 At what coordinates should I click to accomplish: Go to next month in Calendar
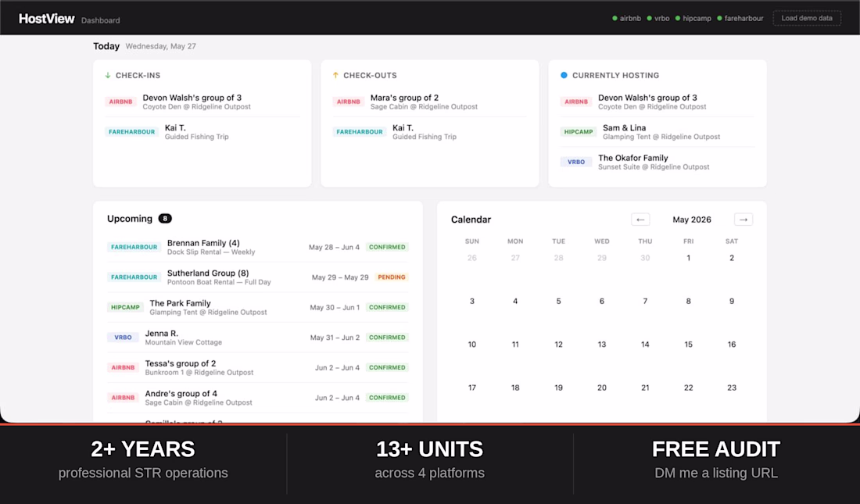(744, 220)
